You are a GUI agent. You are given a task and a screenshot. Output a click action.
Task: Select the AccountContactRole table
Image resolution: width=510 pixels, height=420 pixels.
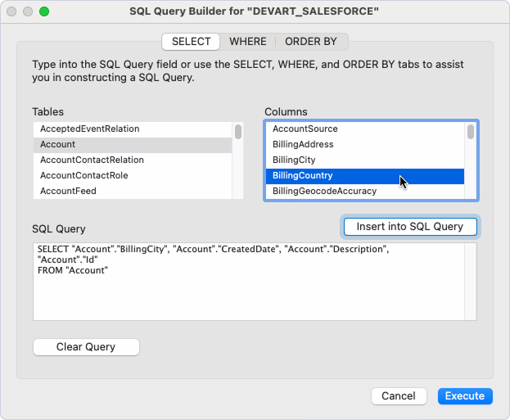[133, 175]
